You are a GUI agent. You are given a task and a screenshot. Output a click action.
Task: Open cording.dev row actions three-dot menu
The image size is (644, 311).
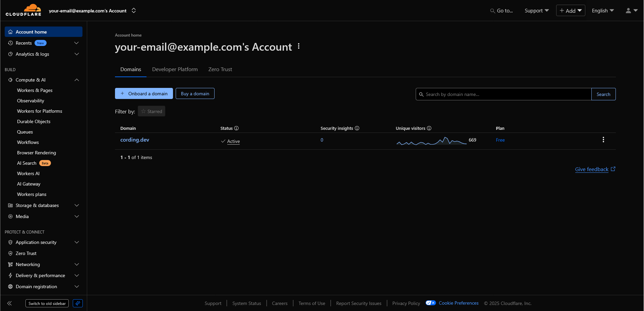(x=603, y=140)
